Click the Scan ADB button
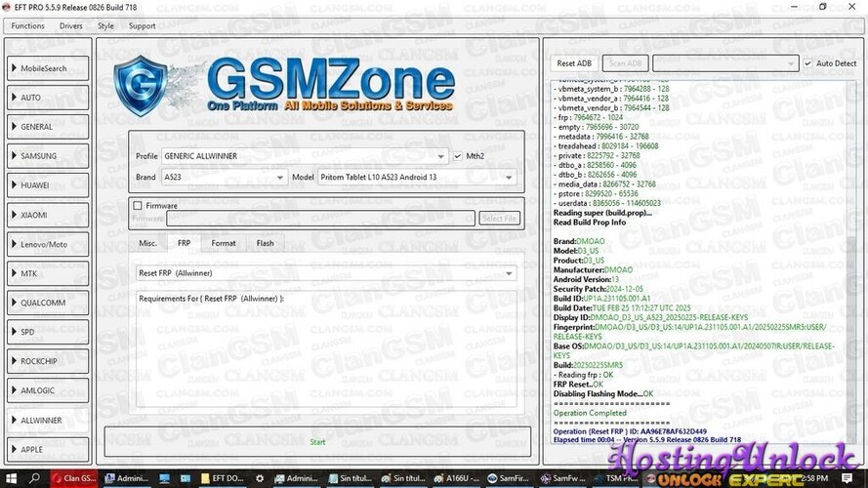The height and width of the screenshot is (488, 868). click(x=625, y=63)
